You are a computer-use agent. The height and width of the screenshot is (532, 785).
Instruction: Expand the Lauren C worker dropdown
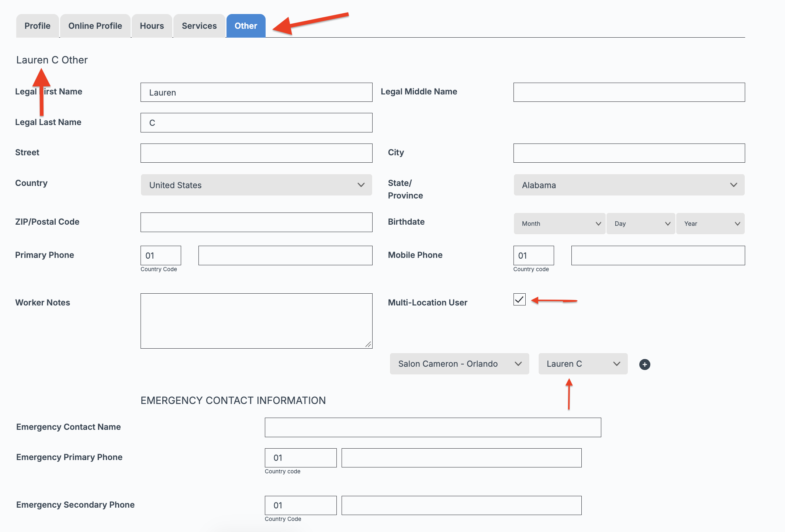click(583, 364)
